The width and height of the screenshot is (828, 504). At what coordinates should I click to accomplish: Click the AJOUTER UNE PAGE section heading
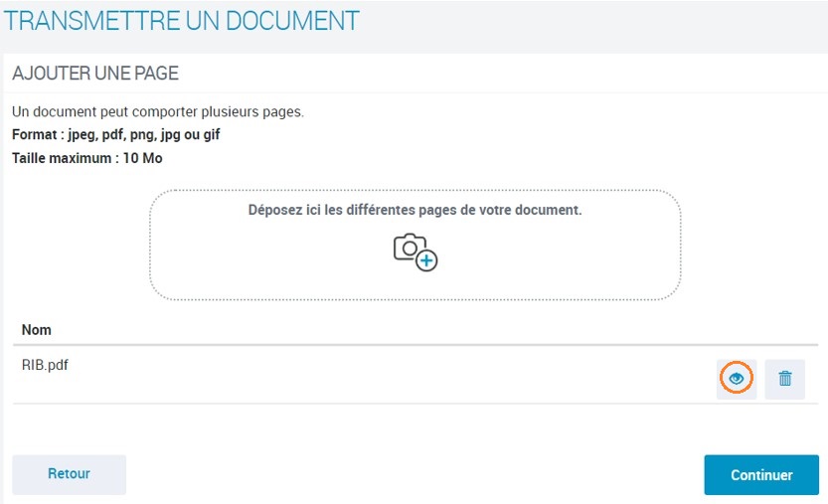coord(95,74)
